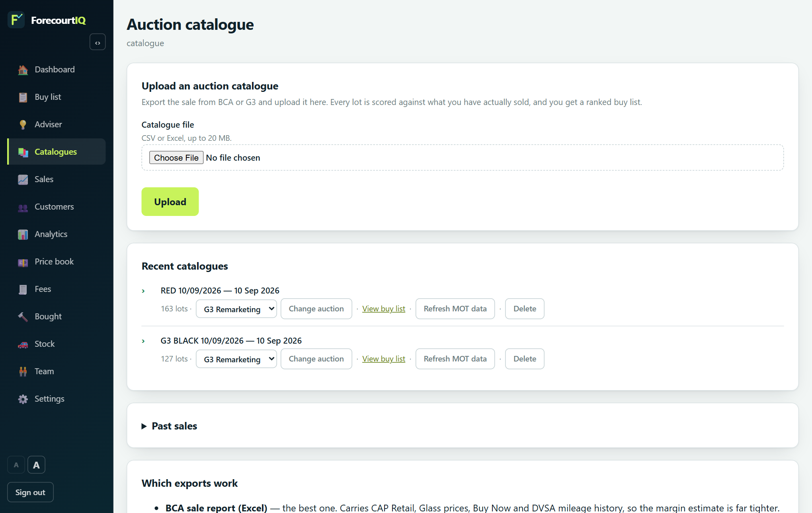Click the Stock car icon
812x513 pixels.
(23, 344)
